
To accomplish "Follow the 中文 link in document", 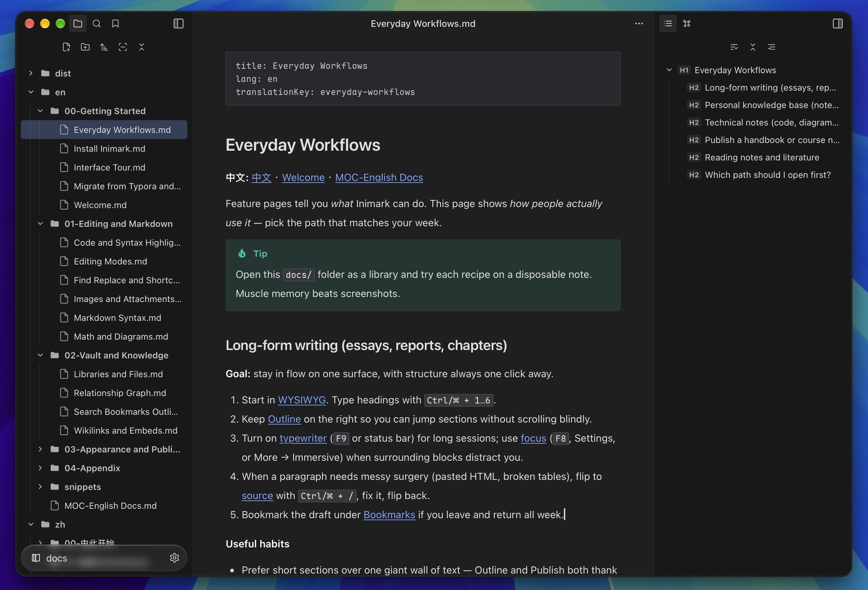I will point(261,178).
